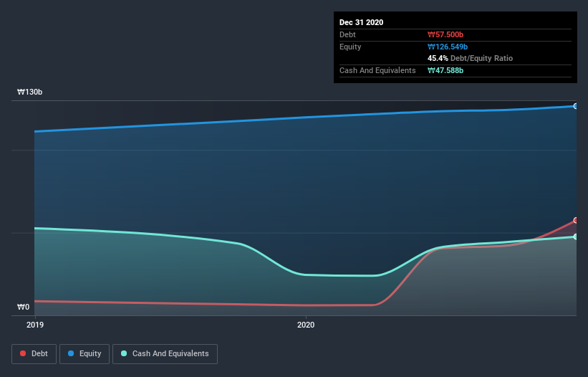The height and width of the screenshot is (377, 588).
Task: Click the ₩126.549b equity value
Action: [448, 47]
